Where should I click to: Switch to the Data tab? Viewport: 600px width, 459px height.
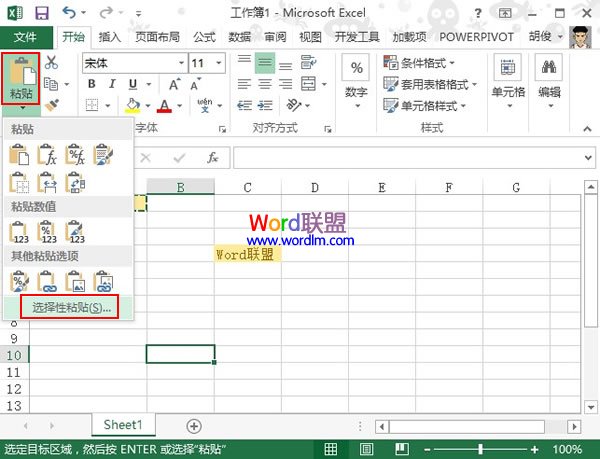pyautogui.click(x=240, y=37)
